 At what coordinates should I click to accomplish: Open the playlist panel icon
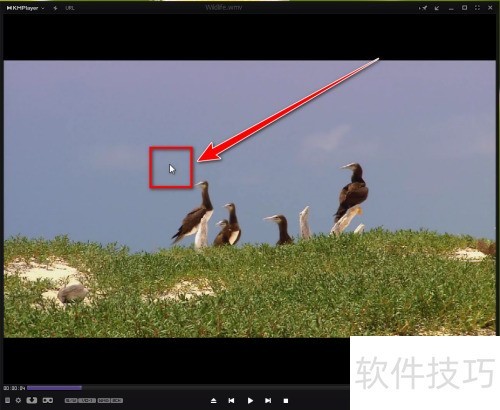coord(7,400)
